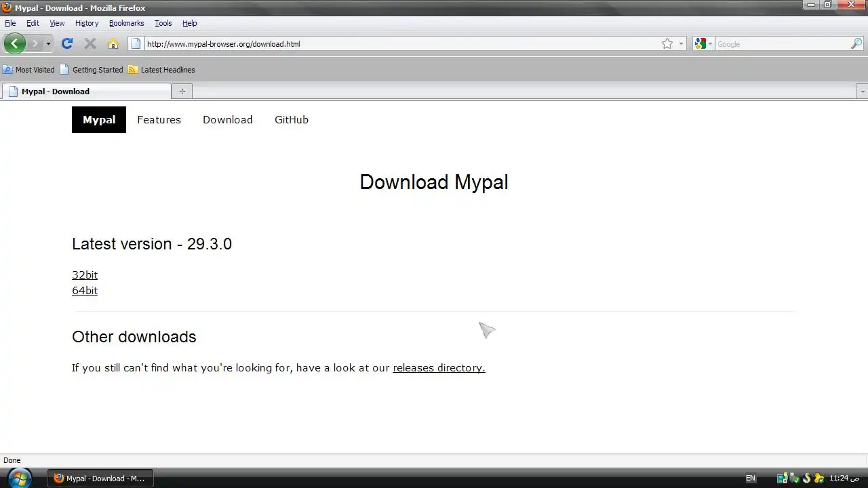Open the Most Visited bookmarks folder
Image resolution: width=868 pixels, height=488 pixels.
[x=28, y=70]
